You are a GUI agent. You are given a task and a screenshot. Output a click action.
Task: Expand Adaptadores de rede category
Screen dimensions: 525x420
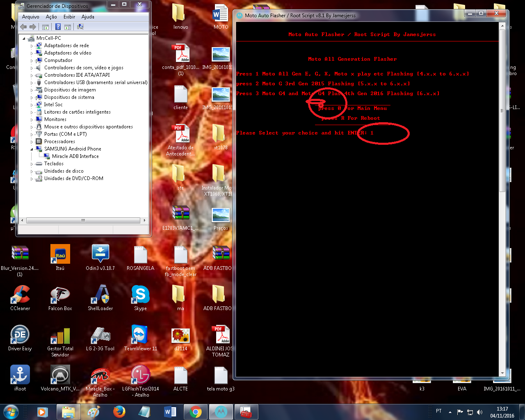pyautogui.click(x=32, y=46)
